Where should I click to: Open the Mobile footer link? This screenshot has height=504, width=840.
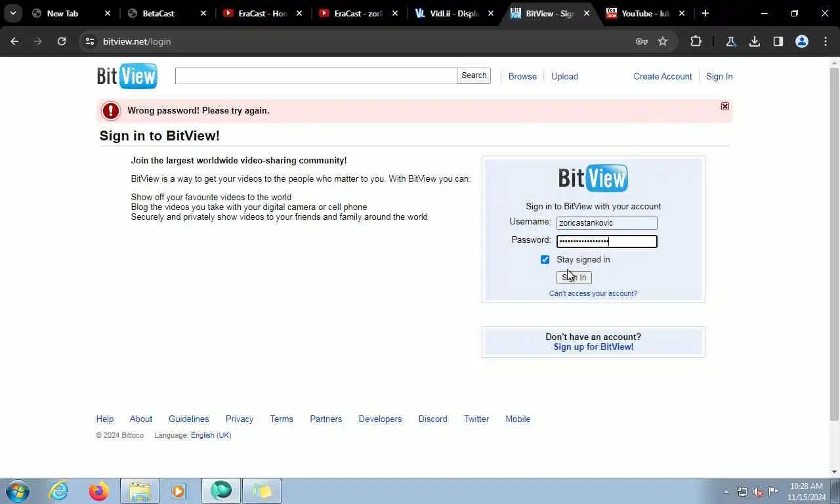(518, 419)
